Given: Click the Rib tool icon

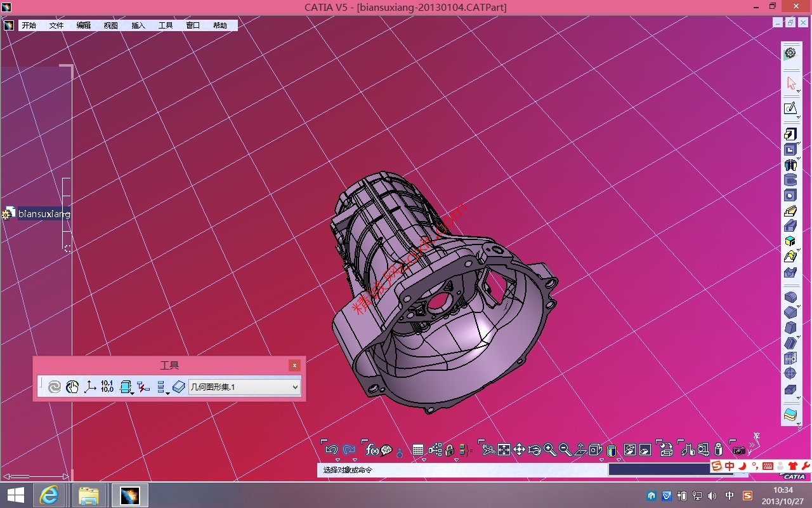Looking at the screenshot, I should tap(790, 211).
